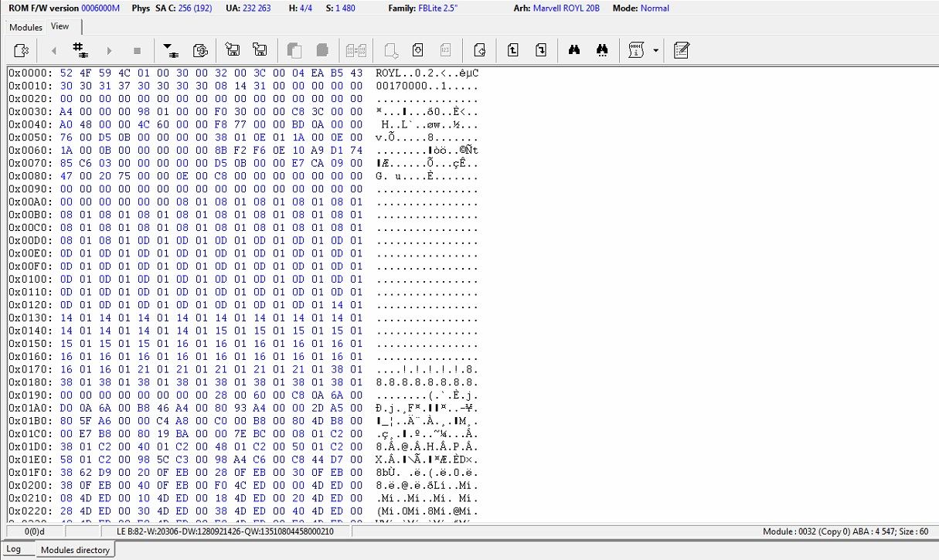Viewport: 939px width, 560px height.
Task: Click the greyed copy pages icon
Action: [x=294, y=50]
